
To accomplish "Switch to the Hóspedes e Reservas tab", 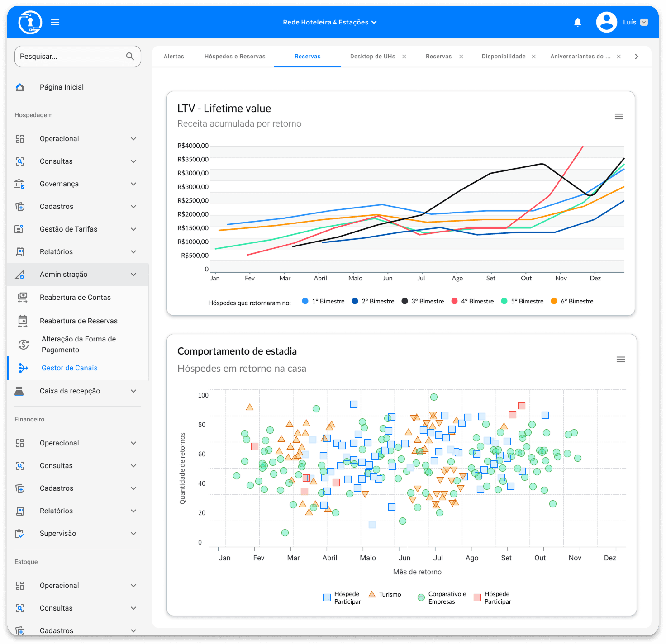I will pos(235,57).
